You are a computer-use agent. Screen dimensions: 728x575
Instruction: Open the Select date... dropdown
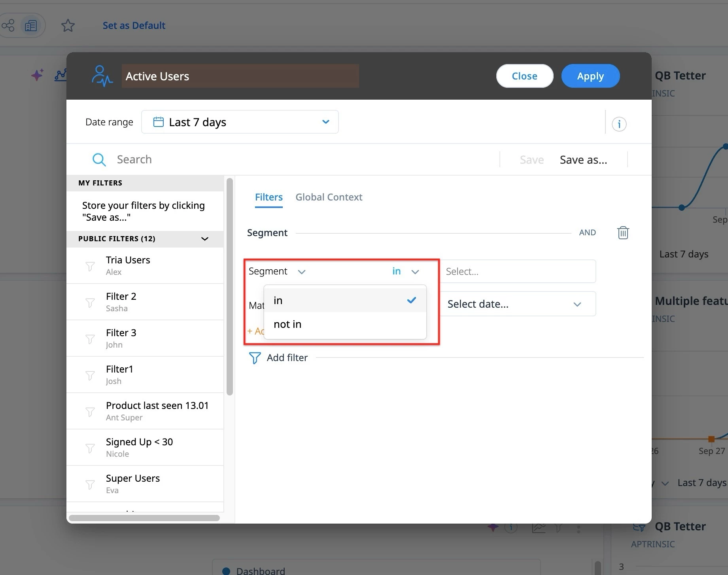pos(518,304)
